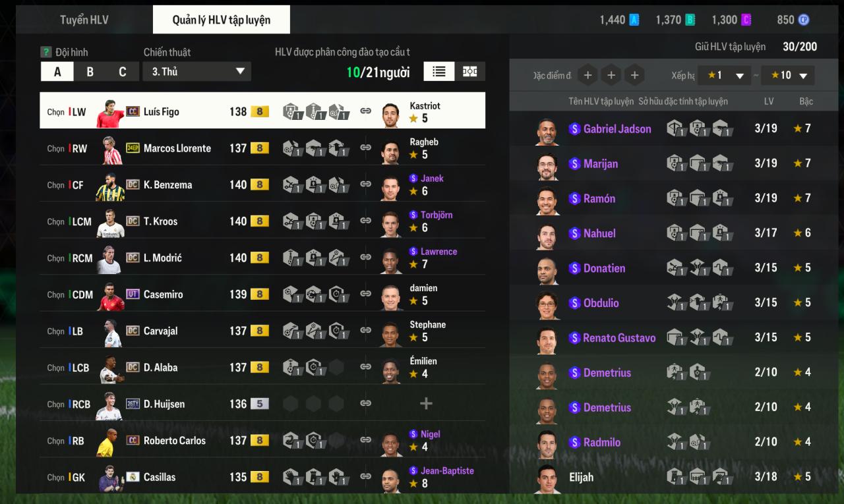Open the tactics dropdown showing 3. Thủ
The height and width of the screenshot is (504, 844).
click(196, 72)
